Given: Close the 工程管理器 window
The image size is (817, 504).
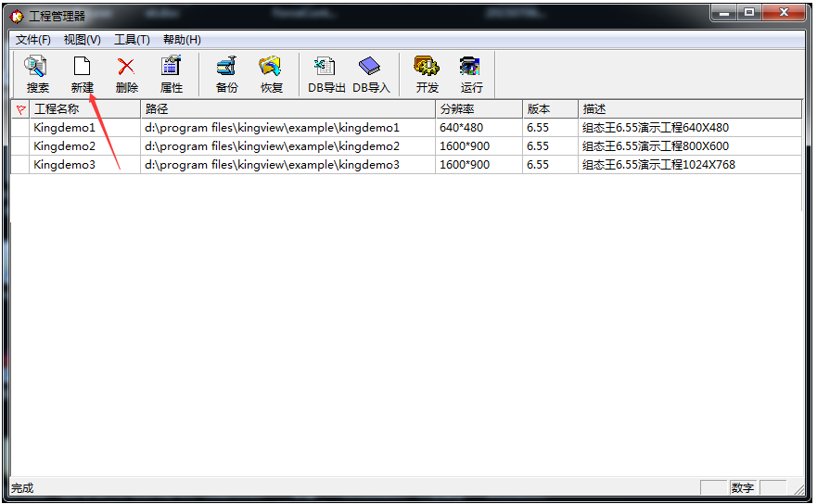Looking at the screenshot, I should (784, 12).
